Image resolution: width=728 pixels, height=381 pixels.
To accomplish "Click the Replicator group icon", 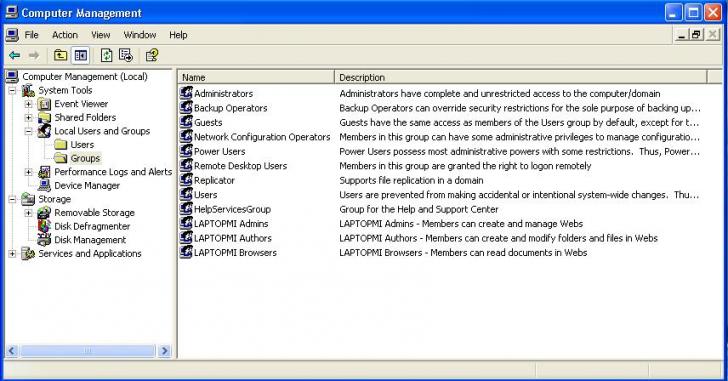I will (x=187, y=180).
